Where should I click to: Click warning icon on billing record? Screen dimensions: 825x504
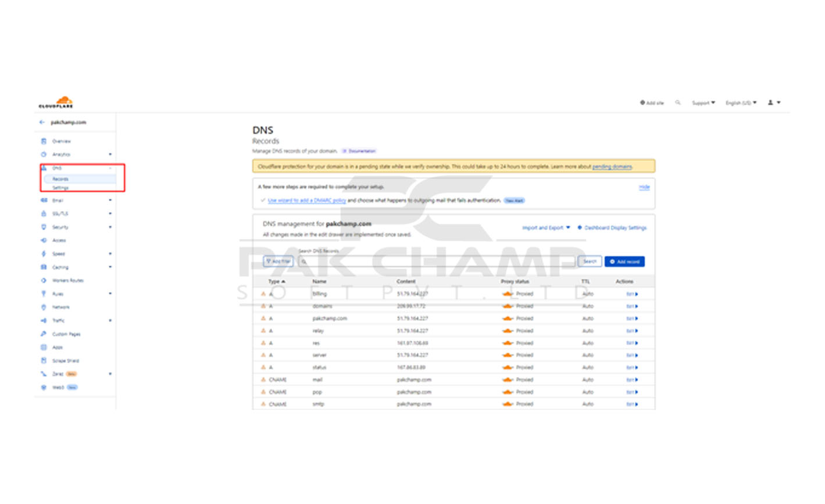(x=263, y=294)
